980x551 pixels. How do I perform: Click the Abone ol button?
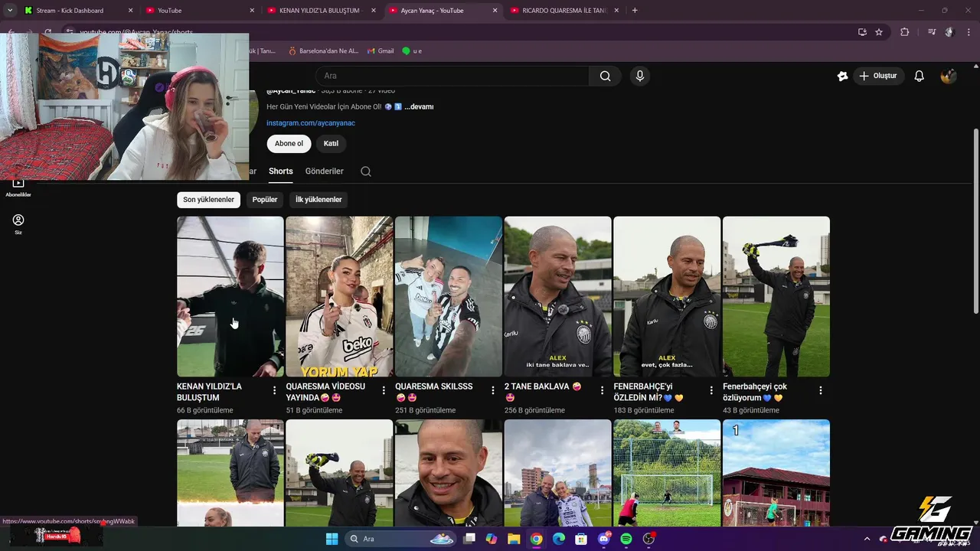click(289, 144)
